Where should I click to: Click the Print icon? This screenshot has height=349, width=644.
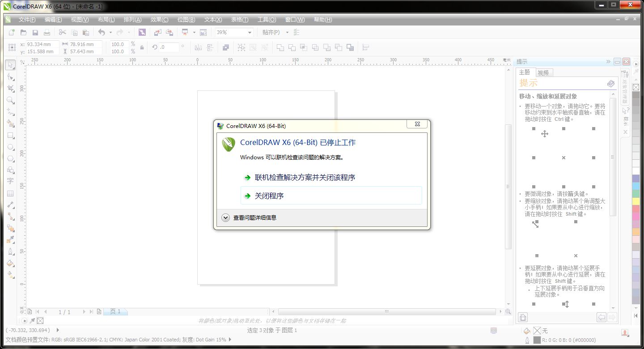coord(47,32)
